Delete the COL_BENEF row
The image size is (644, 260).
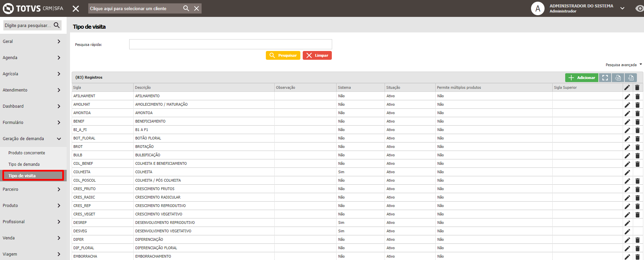[x=637, y=164]
